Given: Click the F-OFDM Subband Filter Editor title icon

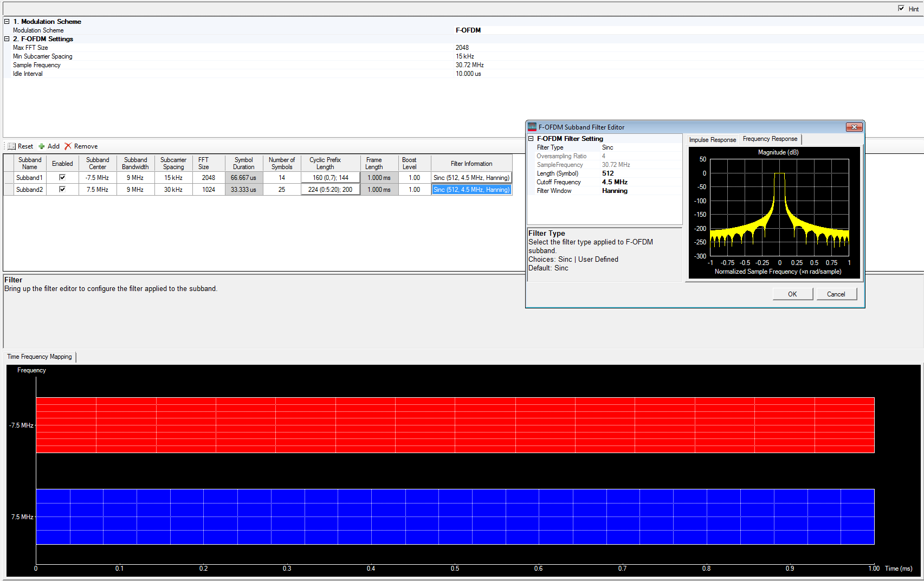Looking at the screenshot, I should coord(532,127).
